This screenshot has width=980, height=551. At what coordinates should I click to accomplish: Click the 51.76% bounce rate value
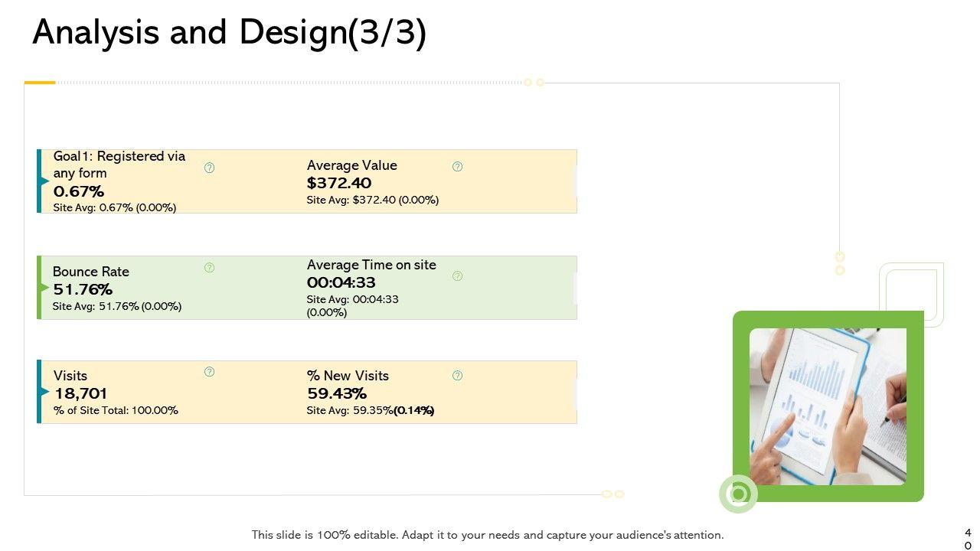[83, 289]
